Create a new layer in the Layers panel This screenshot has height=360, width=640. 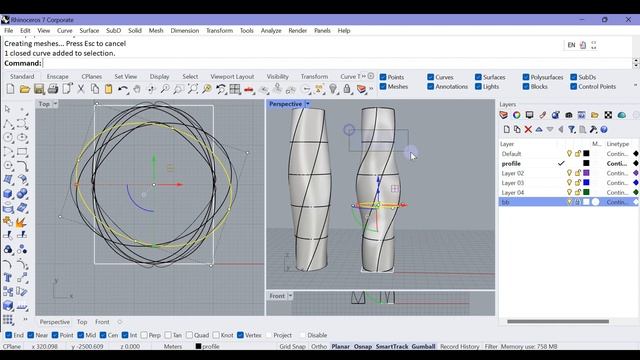click(x=507, y=129)
